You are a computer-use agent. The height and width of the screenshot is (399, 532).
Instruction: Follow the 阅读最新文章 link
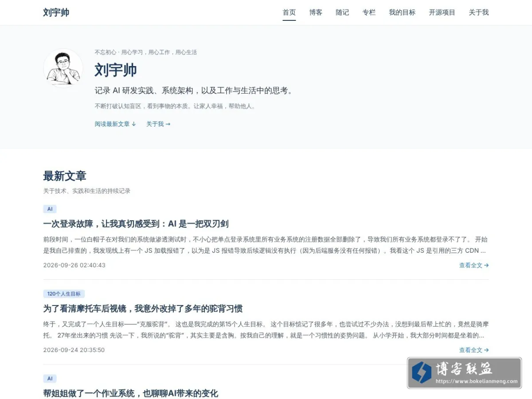[x=115, y=124]
